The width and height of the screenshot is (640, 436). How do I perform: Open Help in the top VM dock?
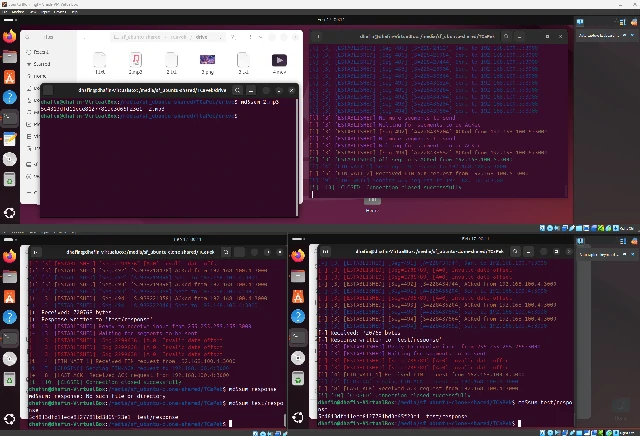[9, 97]
